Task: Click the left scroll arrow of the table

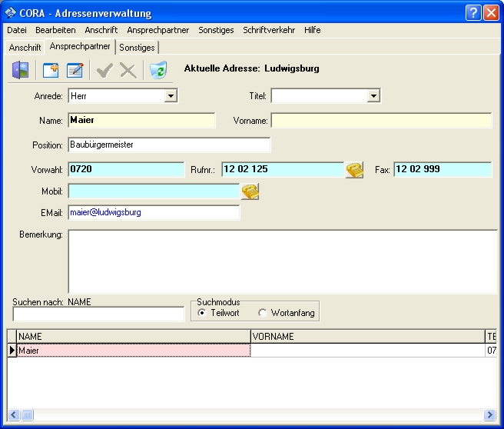Action: tap(14, 415)
